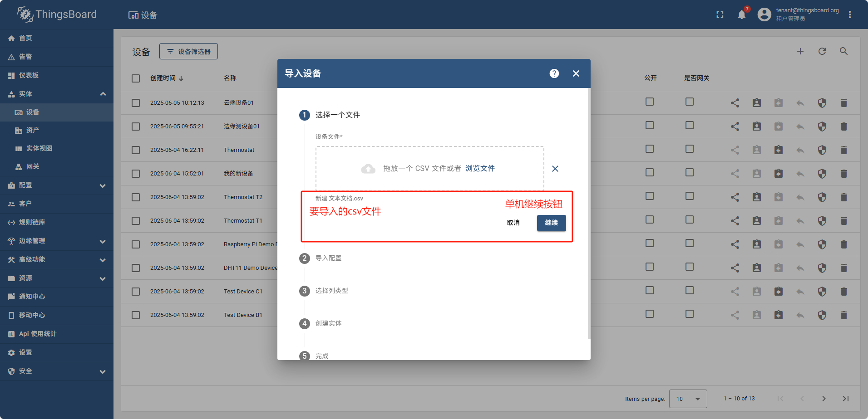Click the add device plus icon
The width and height of the screenshot is (868, 419).
tap(800, 51)
